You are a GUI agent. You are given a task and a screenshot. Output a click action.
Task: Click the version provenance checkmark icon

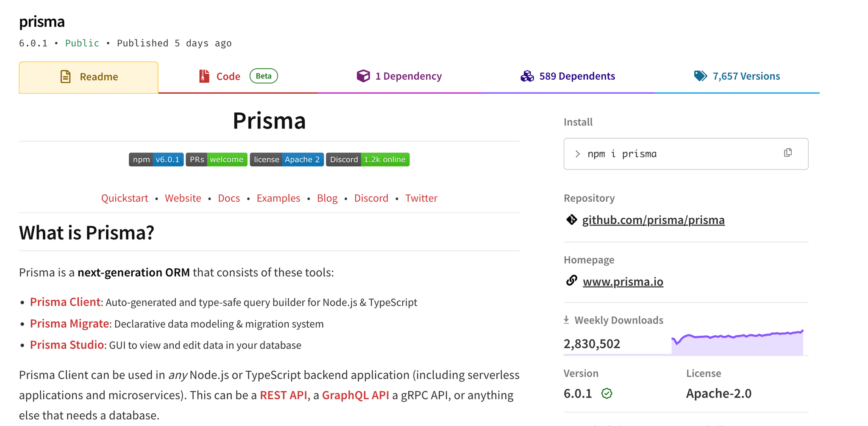607,394
